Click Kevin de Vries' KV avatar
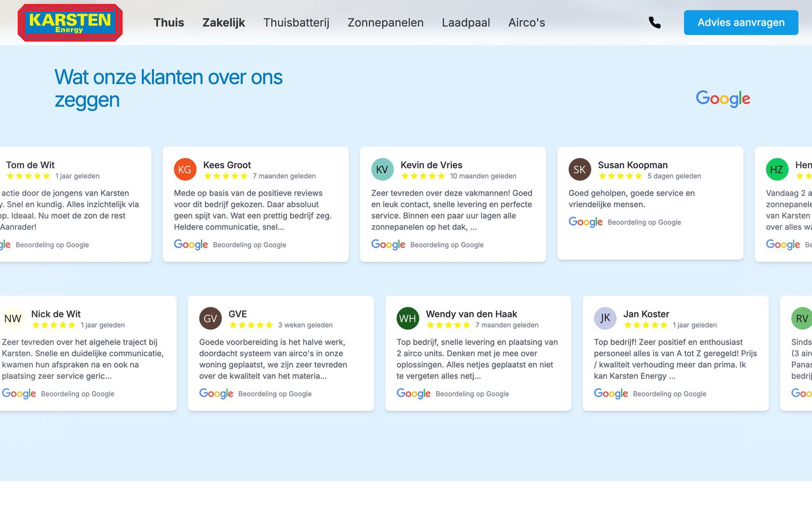This screenshot has width=812, height=508. click(383, 169)
